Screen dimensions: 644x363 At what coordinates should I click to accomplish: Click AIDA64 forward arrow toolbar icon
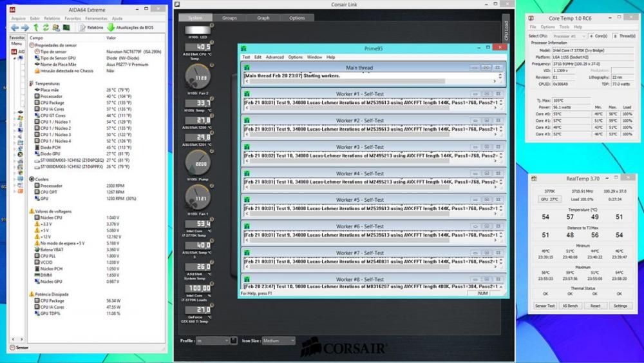click(x=25, y=28)
